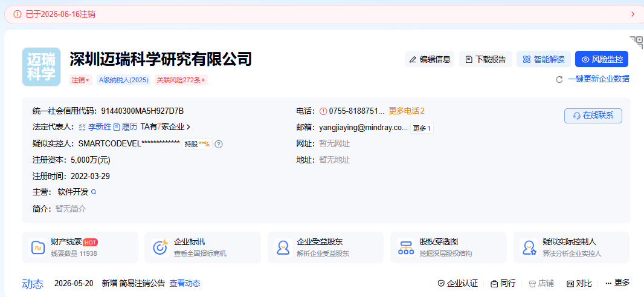Click 同行 option
Viewport: 644px width, 297px height.
tap(503, 284)
